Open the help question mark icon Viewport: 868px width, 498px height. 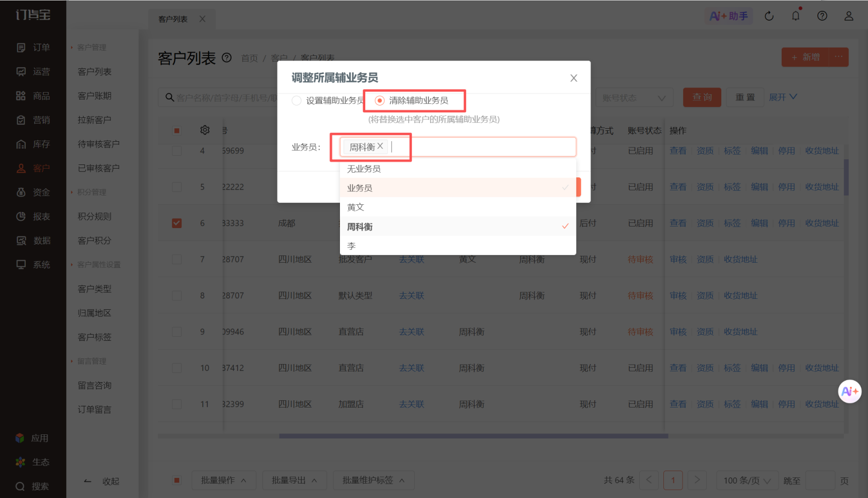(822, 16)
